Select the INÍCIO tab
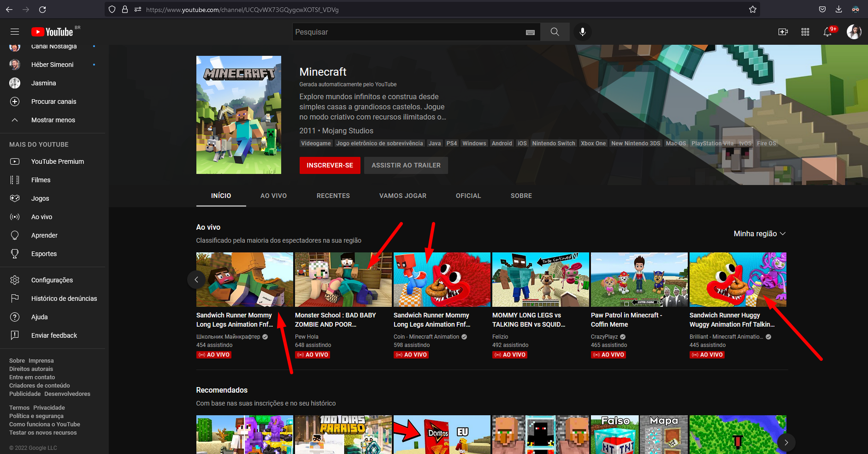Screen dimensions: 868x454 click(x=221, y=196)
